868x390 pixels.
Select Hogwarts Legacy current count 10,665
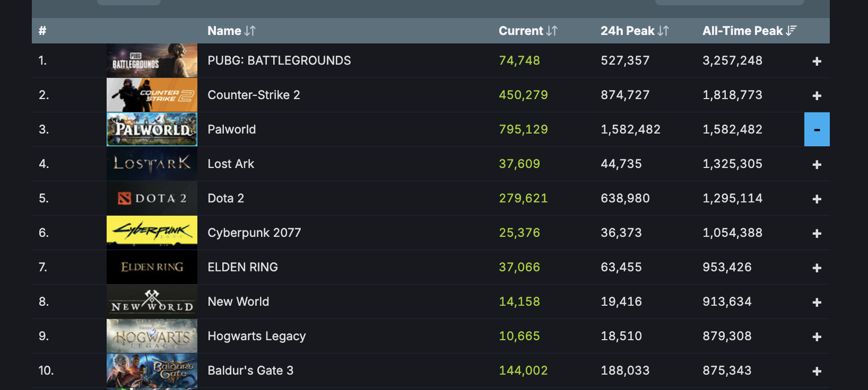(x=519, y=336)
